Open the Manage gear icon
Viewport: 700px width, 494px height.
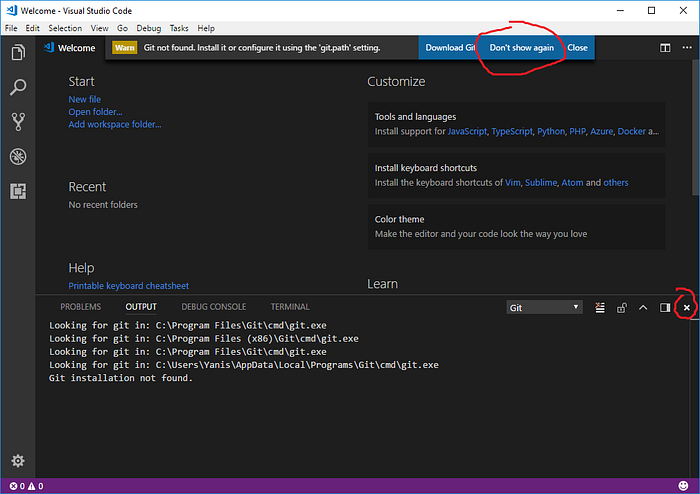[x=18, y=461]
